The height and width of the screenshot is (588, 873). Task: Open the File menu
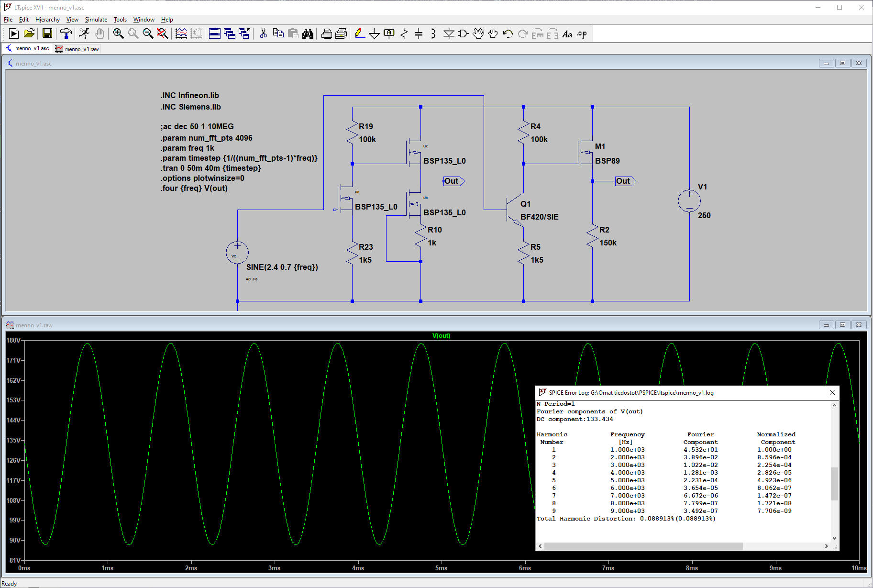tap(8, 20)
